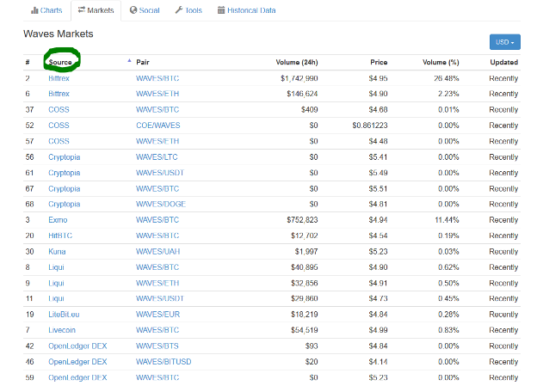Select the $18,219 volume value
537x392 pixels.
pos(305,315)
